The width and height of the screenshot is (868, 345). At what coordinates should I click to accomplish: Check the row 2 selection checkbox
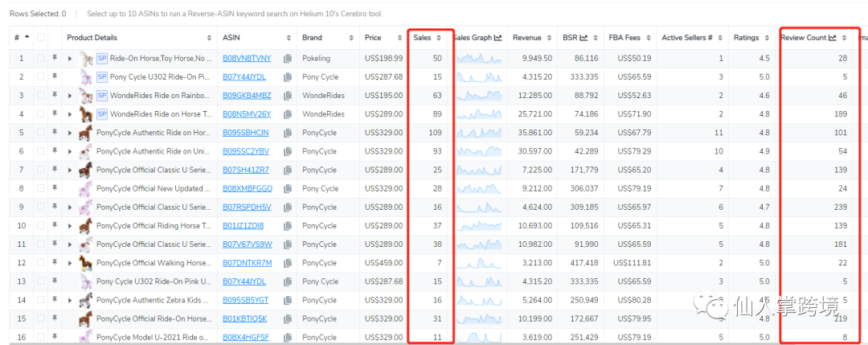[x=40, y=77]
